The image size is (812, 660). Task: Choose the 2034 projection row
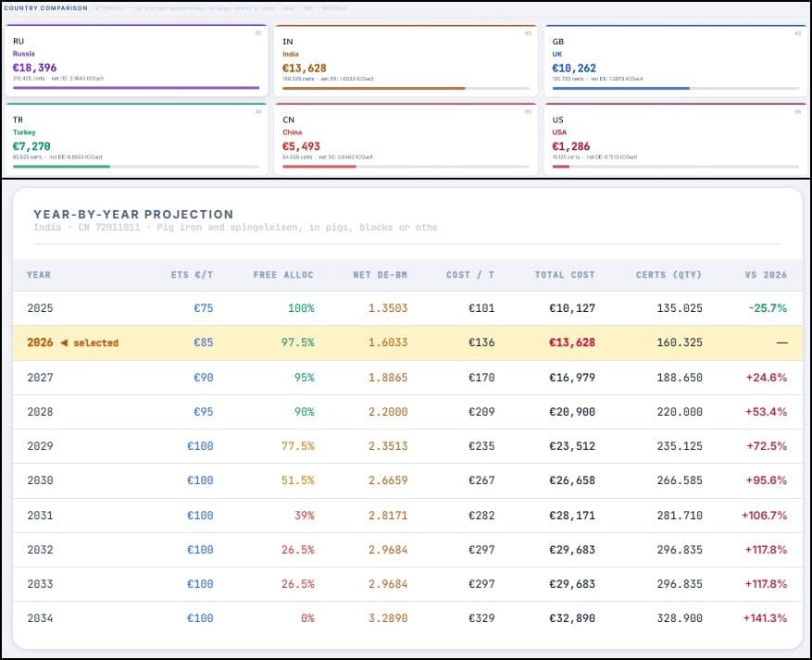[407, 618]
